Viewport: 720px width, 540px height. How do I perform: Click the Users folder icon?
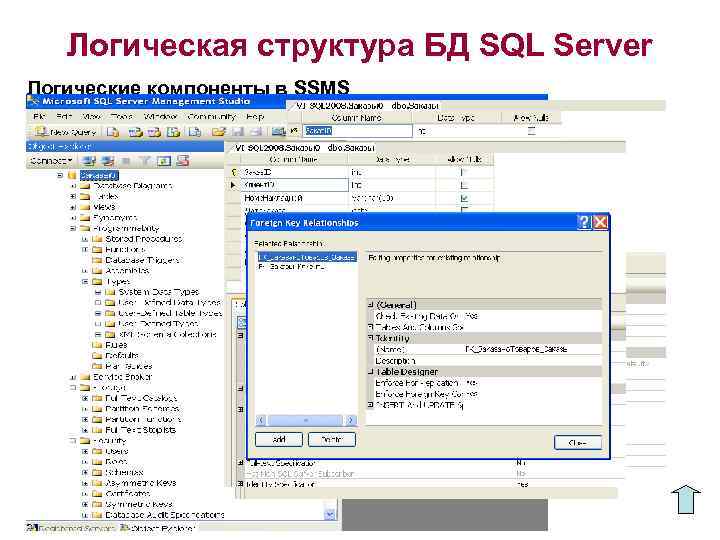tap(97, 451)
